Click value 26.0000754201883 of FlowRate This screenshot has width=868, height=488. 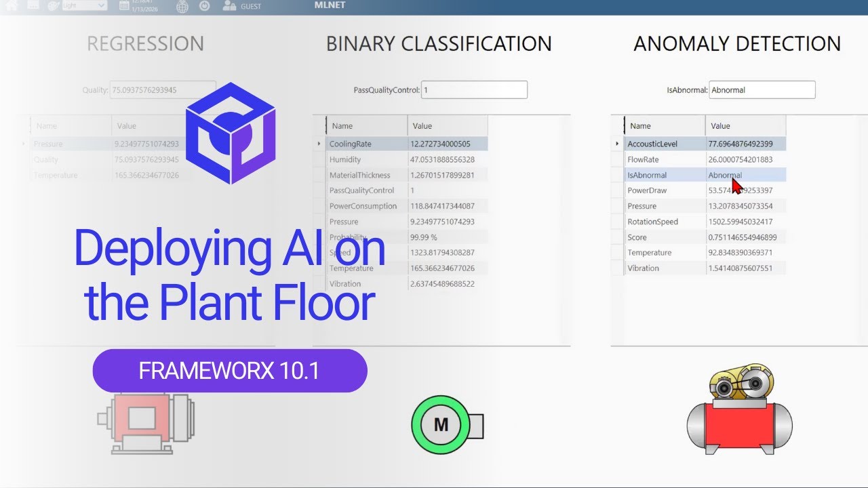pyautogui.click(x=741, y=159)
